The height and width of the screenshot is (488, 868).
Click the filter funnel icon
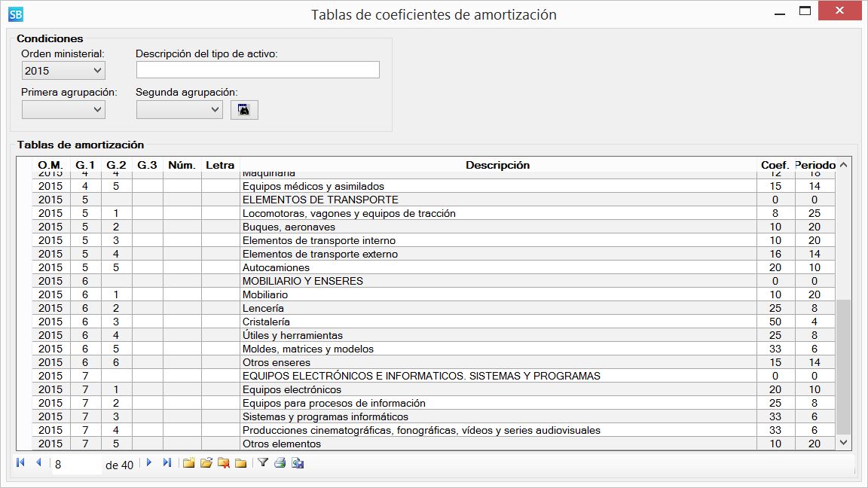click(x=262, y=463)
